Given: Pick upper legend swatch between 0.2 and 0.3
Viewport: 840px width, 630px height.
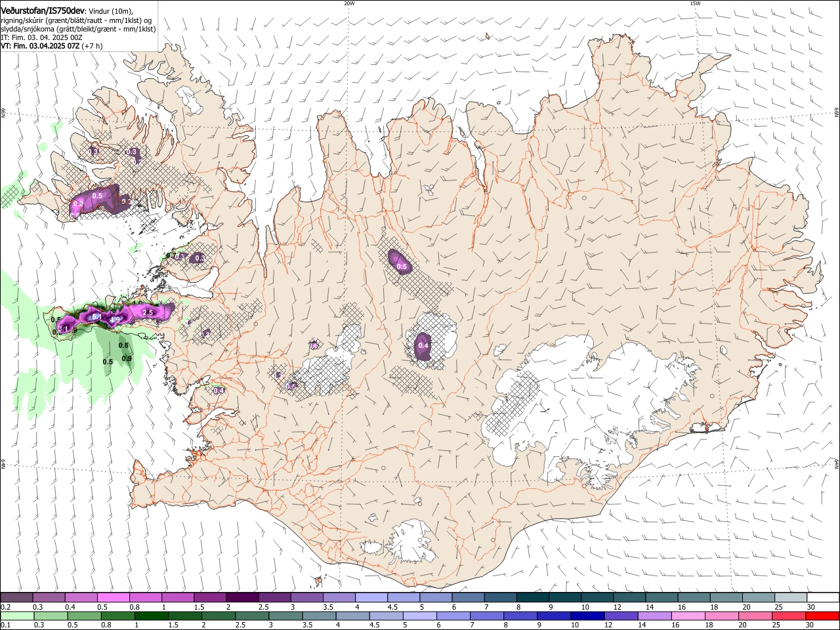Looking at the screenshot, I should tap(16, 598).
